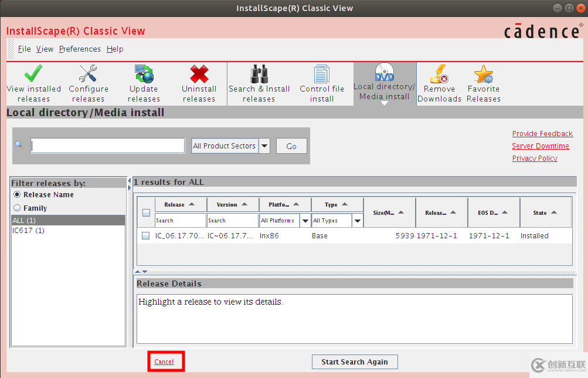
Task: Click the Update releases icon
Action: point(143,82)
